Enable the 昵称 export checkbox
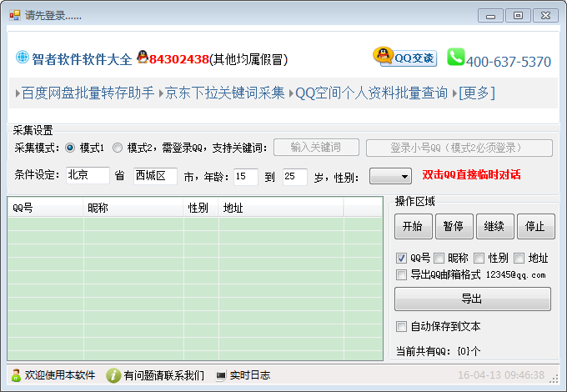The height and width of the screenshot is (392, 567). 439,258
